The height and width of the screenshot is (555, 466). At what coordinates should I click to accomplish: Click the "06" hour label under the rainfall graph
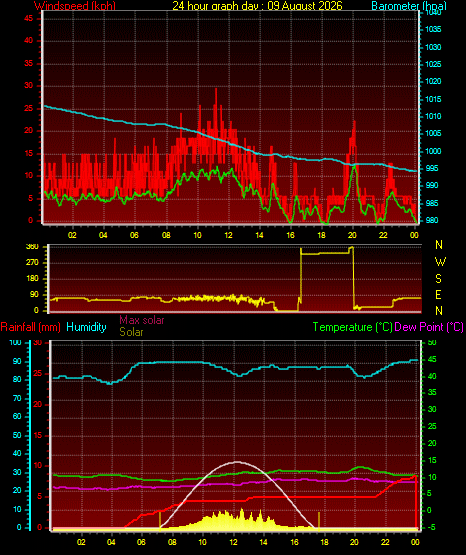(x=141, y=542)
